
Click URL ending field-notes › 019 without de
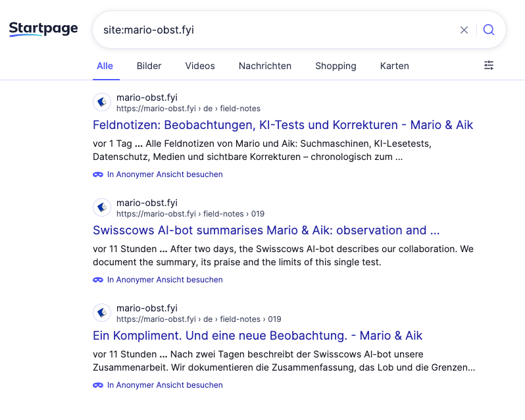coord(190,214)
